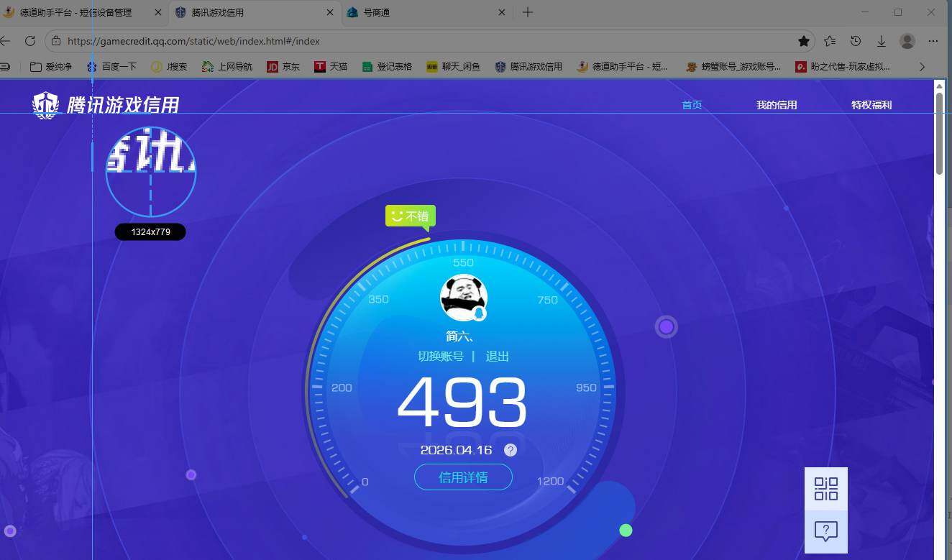
Task: Click the browser refresh icon
Action: (30, 41)
